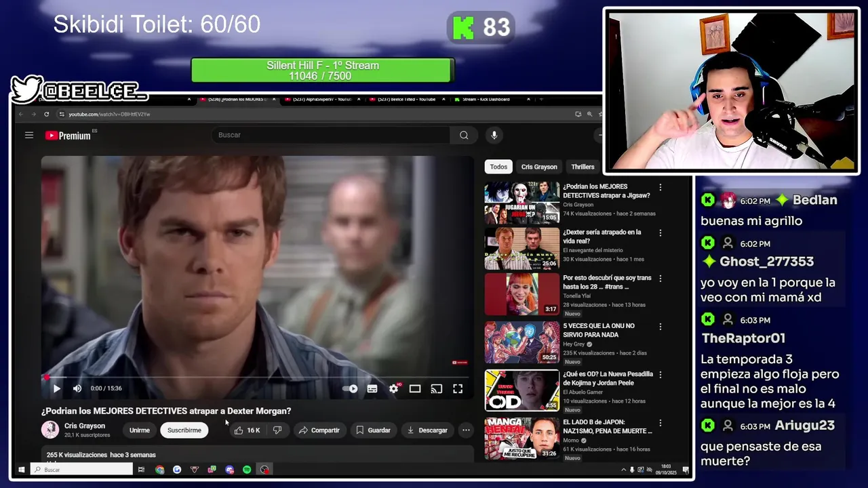Toggle autoplay switch in video player
The image size is (868, 488).
click(x=350, y=388)
